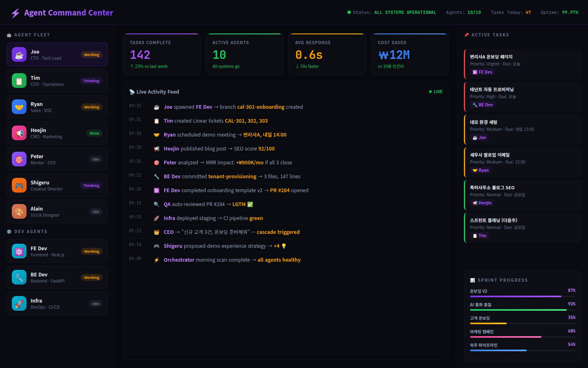Click Joe's Working status badge
Viewport: 588px width, 368px height.
pos(91,55)
